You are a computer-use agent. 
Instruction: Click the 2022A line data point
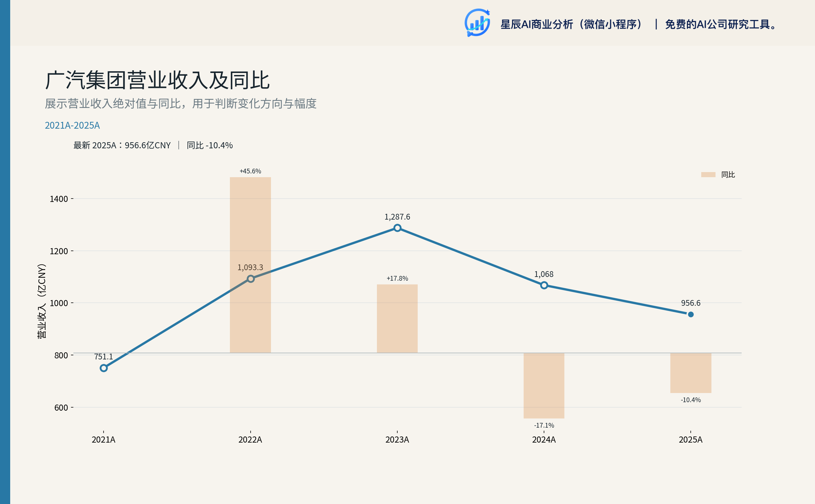click(251, 279)
